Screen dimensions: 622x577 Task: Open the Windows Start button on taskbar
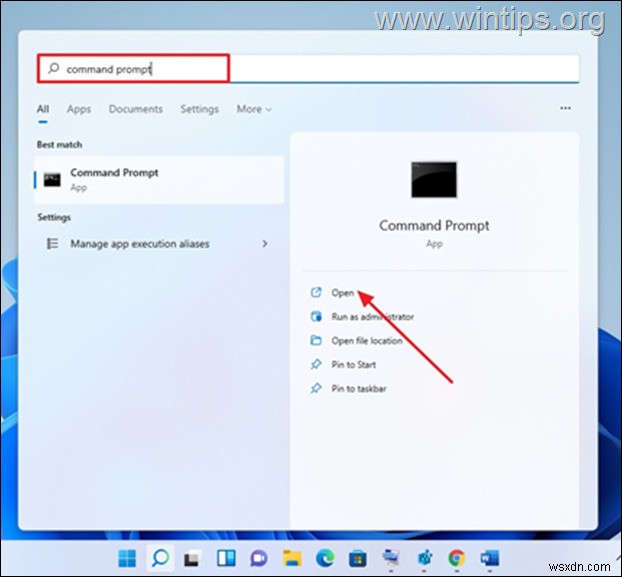click(x=127, y=558)
